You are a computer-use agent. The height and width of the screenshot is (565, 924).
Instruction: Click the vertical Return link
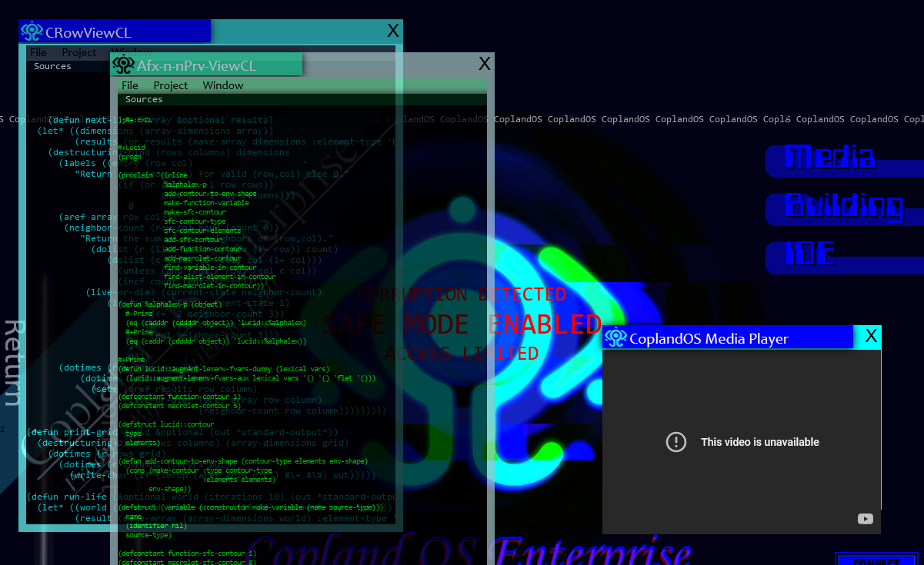coord(13,363)
